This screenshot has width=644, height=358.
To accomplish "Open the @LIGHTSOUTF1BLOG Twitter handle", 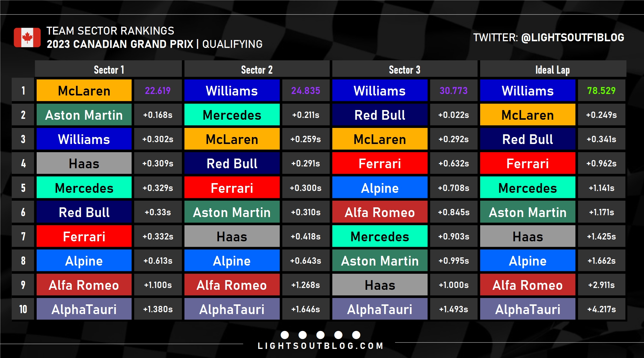I will click(x=573, y=38).
